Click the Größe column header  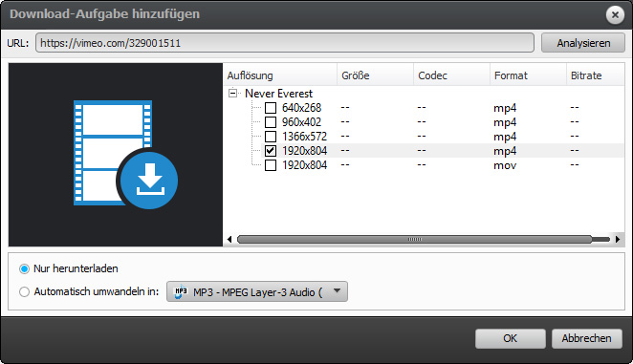[375, 75]
